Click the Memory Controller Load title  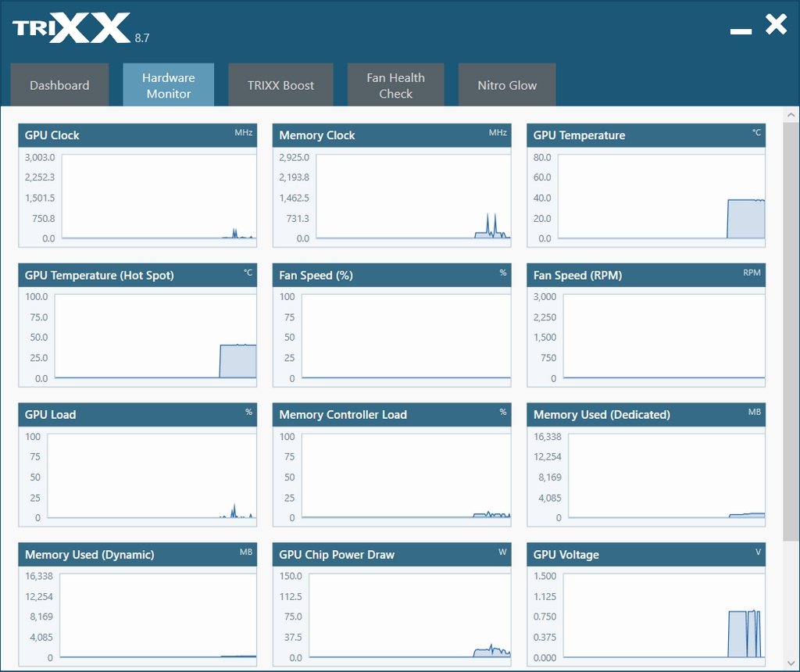click(x=343, y=414)
